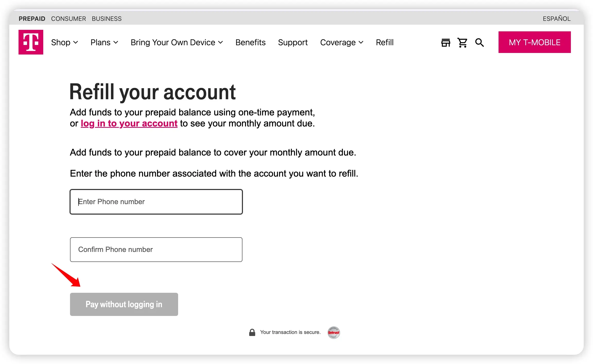Expand the Shop dropdown menu

[64, 42]
